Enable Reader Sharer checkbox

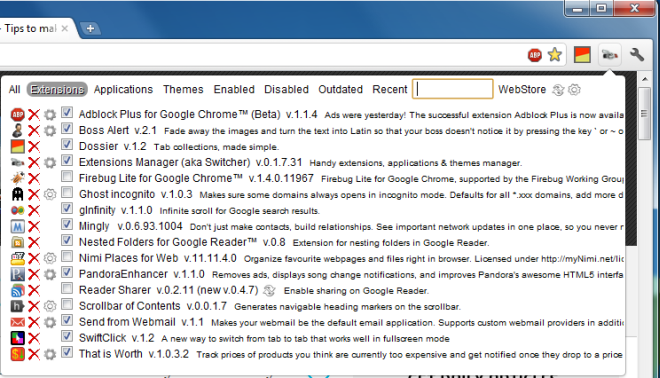click(67, 288)
